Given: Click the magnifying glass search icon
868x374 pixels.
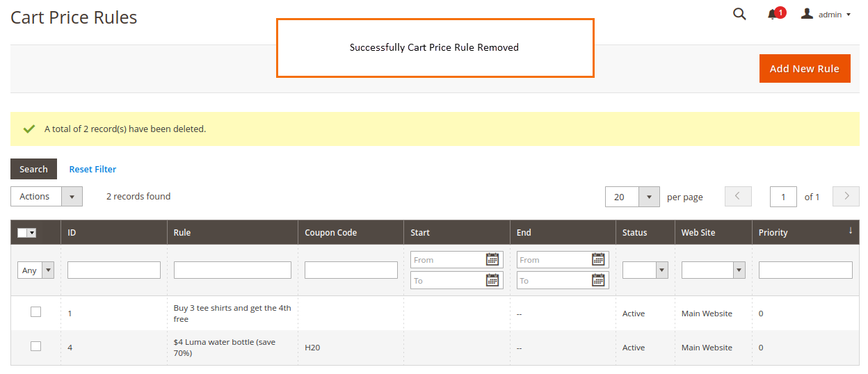Looking at the screenshot, I should coord(739,14).
